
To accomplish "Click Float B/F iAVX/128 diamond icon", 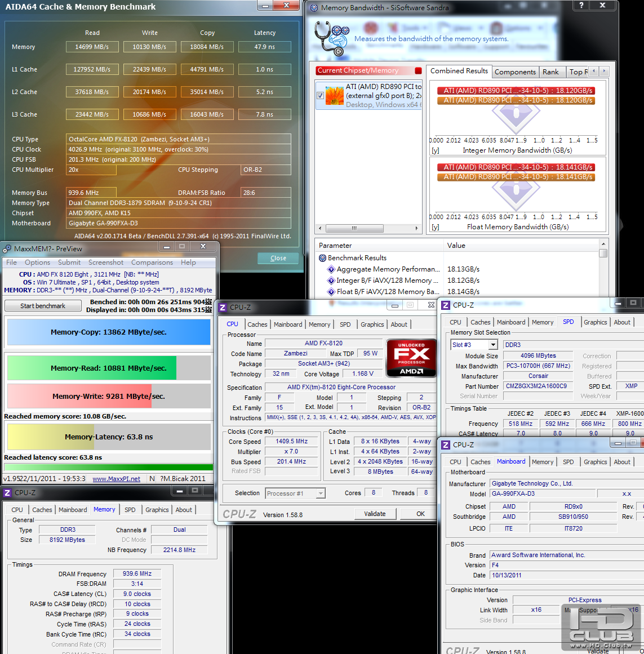I will click(331, 292).
